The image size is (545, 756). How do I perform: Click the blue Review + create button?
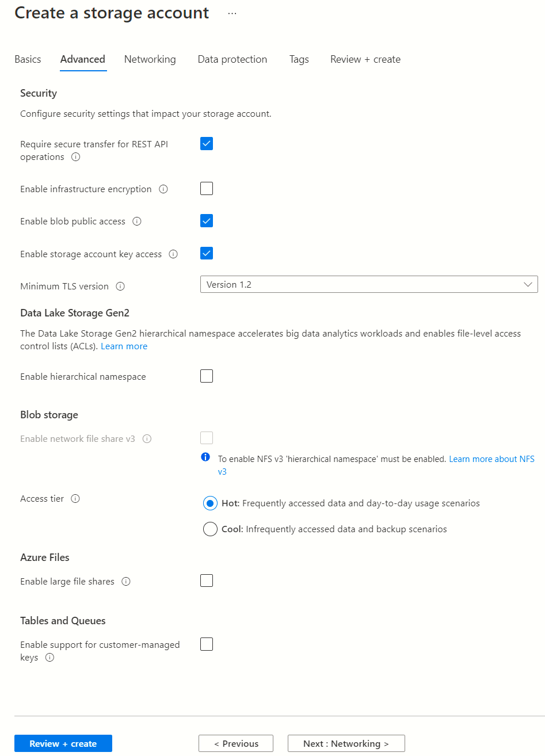pos(63,744)
